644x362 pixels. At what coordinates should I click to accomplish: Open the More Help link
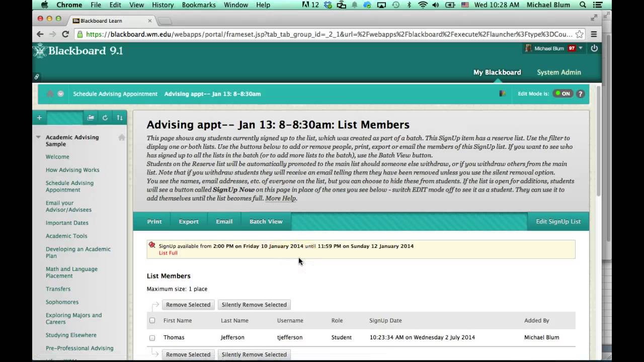coord(281,198)
